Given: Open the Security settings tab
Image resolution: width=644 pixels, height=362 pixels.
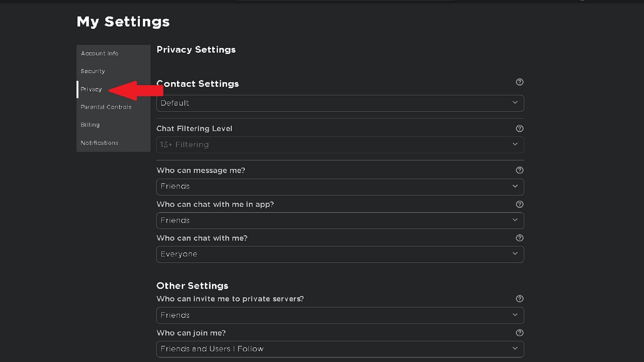Looking at the screenshot, I should (93, 71).
